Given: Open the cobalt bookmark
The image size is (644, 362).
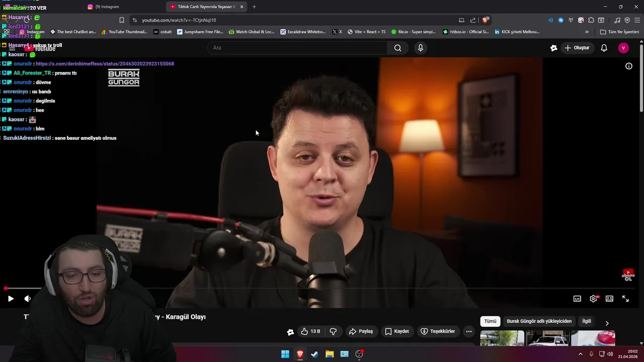Looking at the screenshot, I should (x=163, y=32).
